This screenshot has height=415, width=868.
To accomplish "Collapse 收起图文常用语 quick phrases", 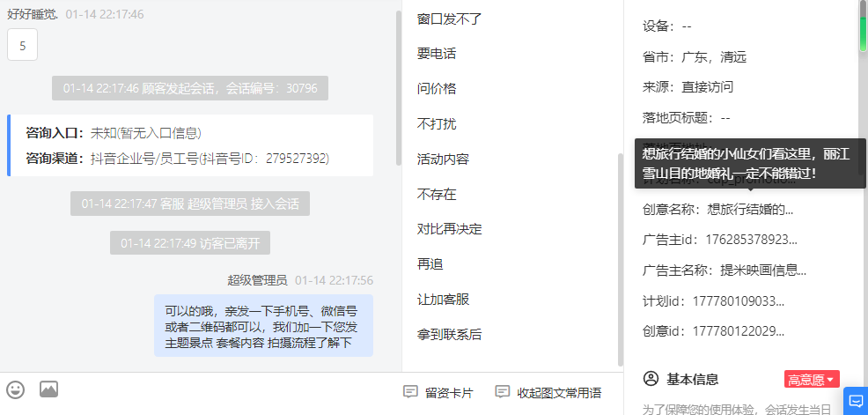I will coord(548,393).
